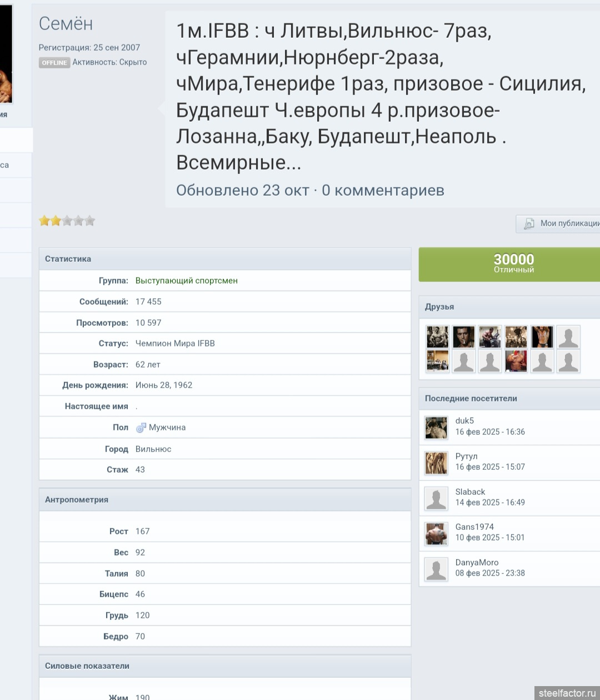
Task: Open the Выступающий спортсмен group link
Action: pyautogui.click(x=187, y=281)
